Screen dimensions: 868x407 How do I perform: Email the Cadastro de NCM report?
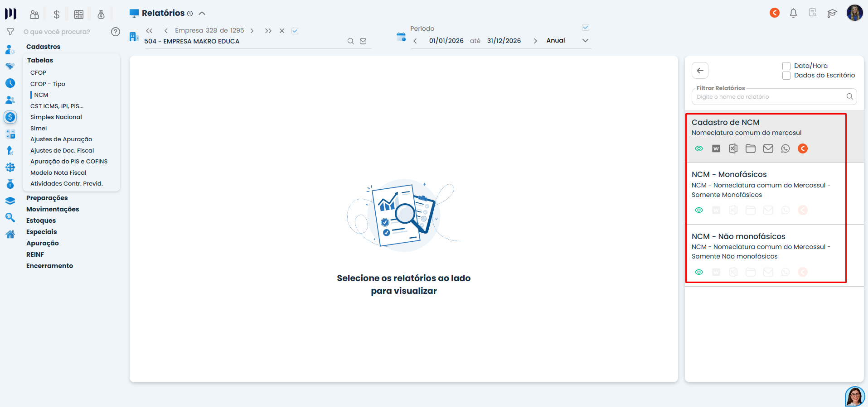[x=768, y=148]
